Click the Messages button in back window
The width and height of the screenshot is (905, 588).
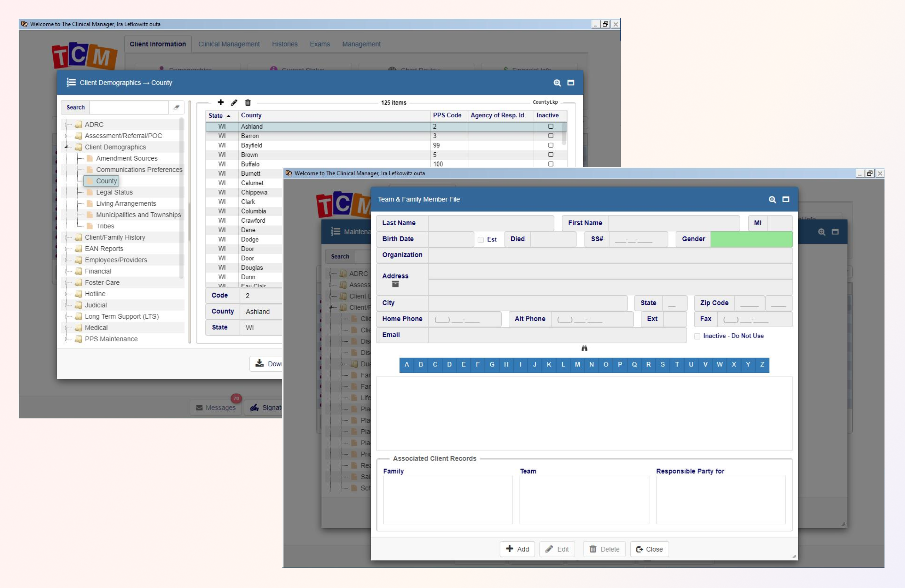216,407
